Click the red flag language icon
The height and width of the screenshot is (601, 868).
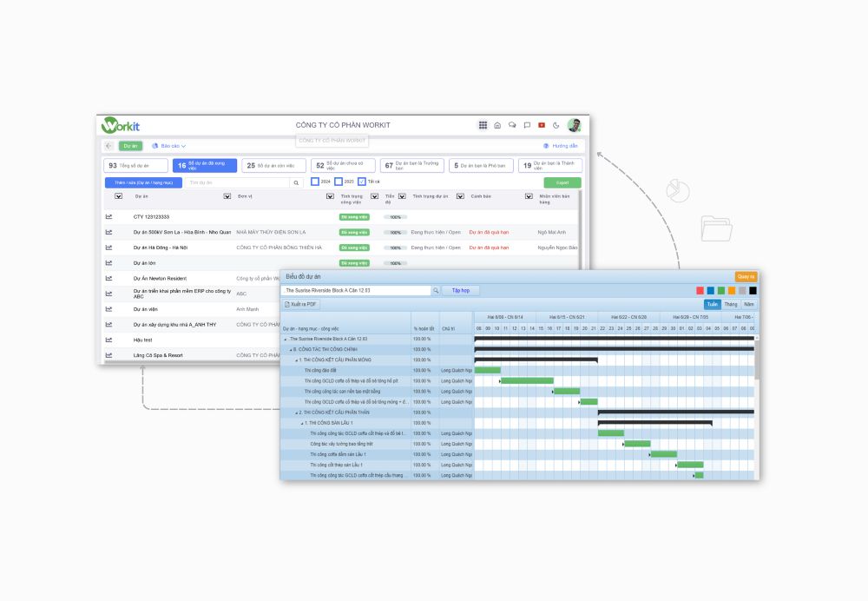(542, 125)
